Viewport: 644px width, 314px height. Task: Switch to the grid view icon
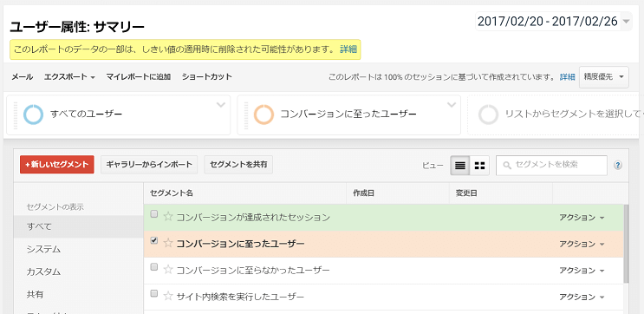click(x=479, y=166)
